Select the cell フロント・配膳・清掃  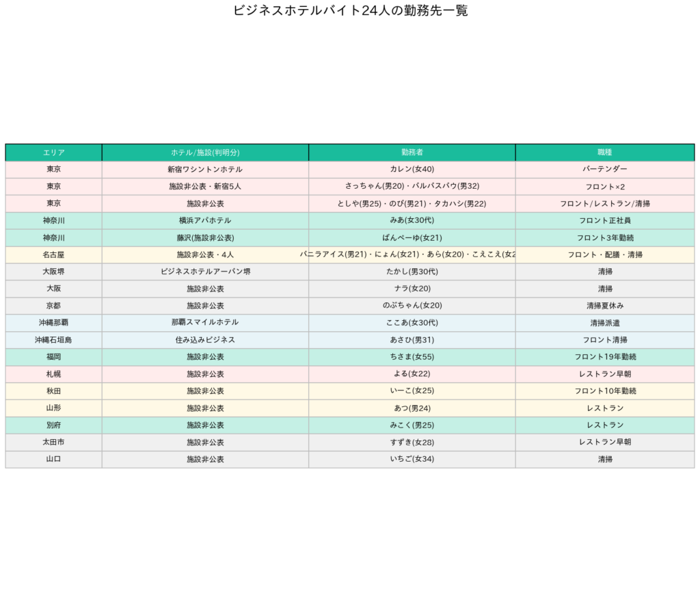(x=605, y=254)
